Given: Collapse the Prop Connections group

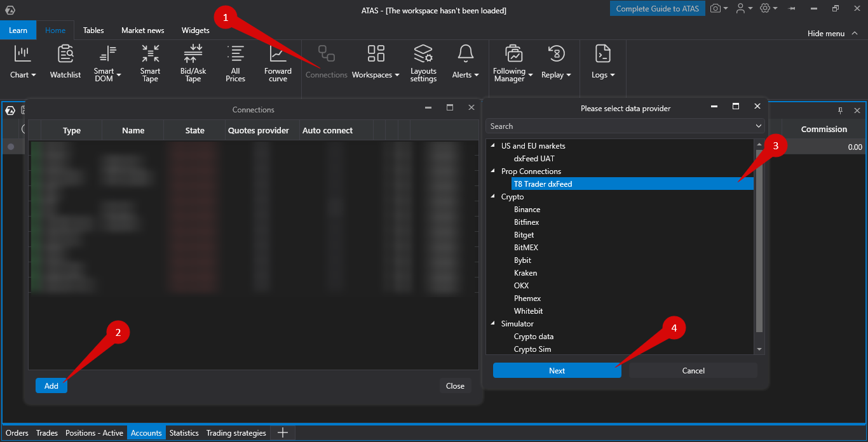Looking at the screenshot, I should [x=494, y=171].
